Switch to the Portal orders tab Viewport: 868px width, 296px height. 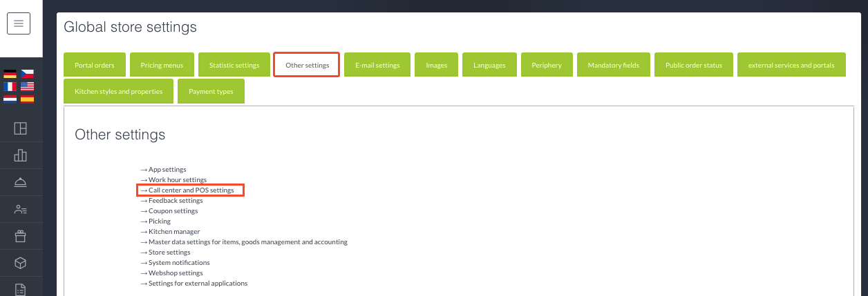click(94, 65)
